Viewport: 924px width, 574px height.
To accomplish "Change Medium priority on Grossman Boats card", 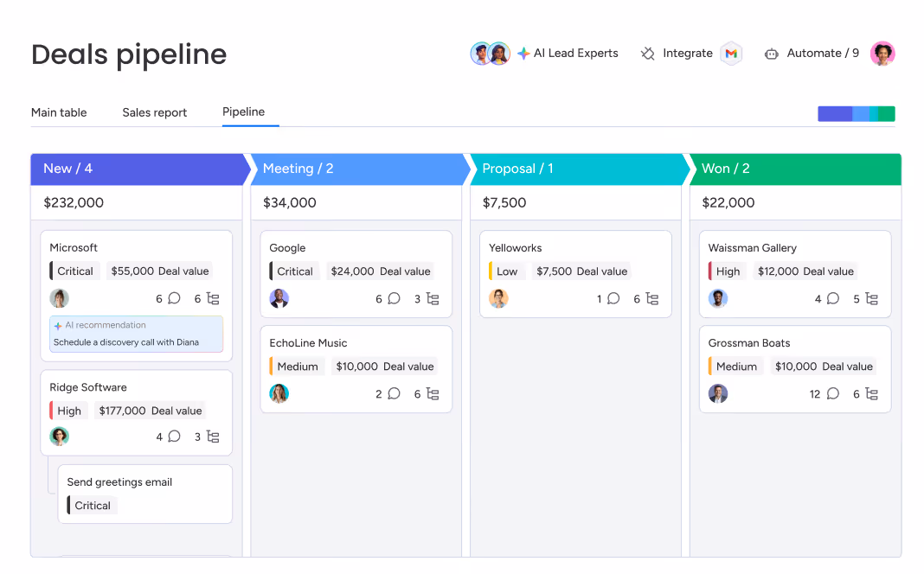I will 736,367.
